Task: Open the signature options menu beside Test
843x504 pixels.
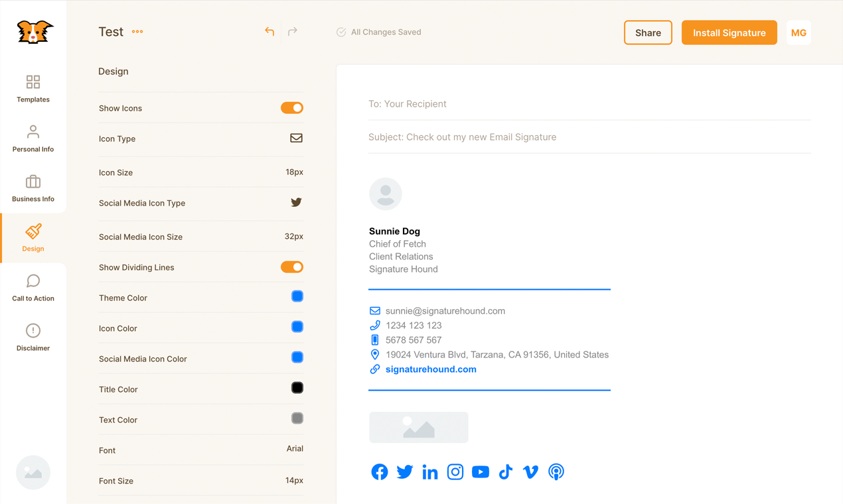Action: point(137,31)
